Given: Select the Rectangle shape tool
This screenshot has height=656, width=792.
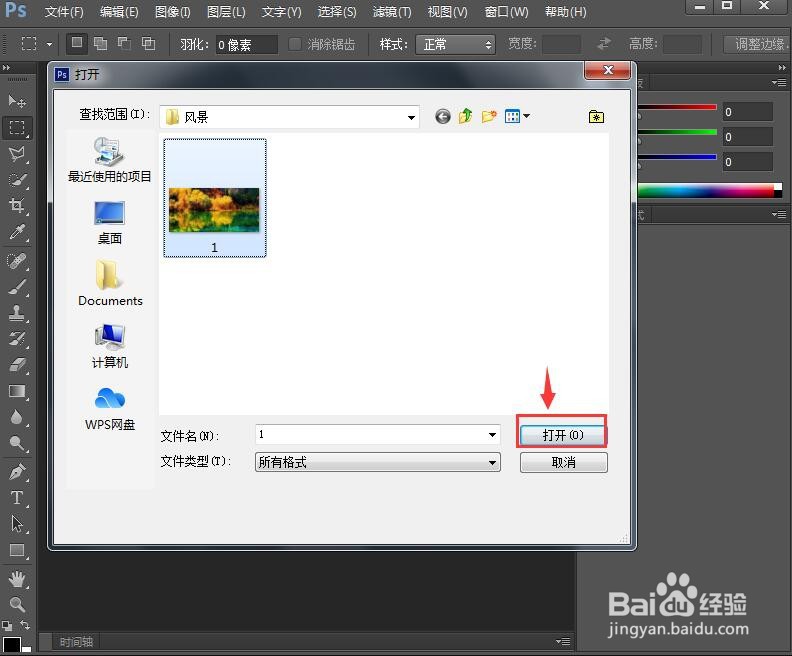Looking at the screenshot, I should coord(17,550).
